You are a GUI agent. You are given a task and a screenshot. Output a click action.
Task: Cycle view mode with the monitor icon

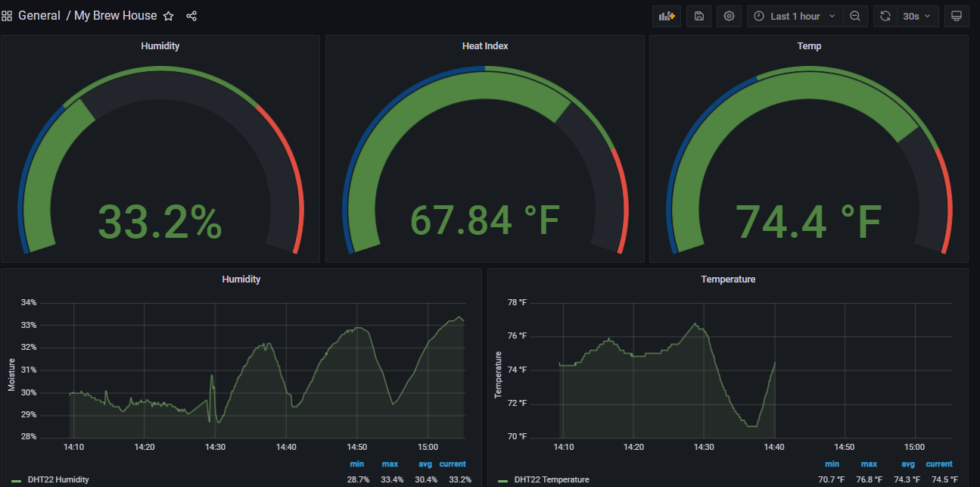point(957,16)
